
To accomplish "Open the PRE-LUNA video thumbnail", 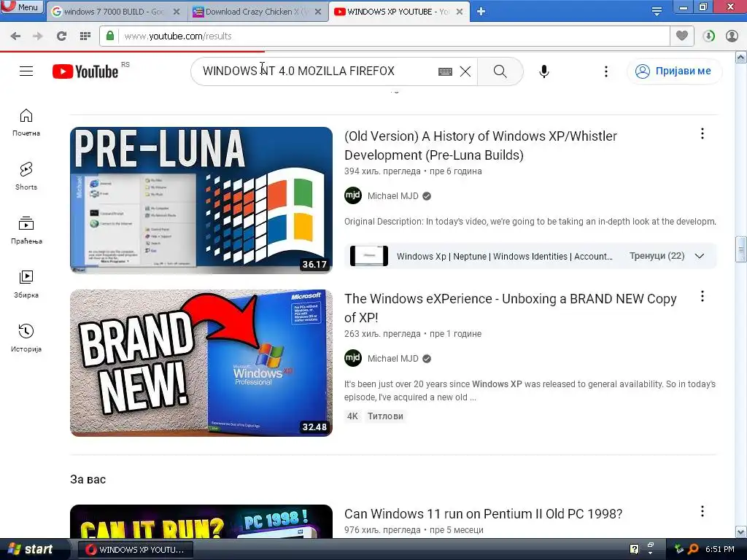I will [x=201, y=200].
